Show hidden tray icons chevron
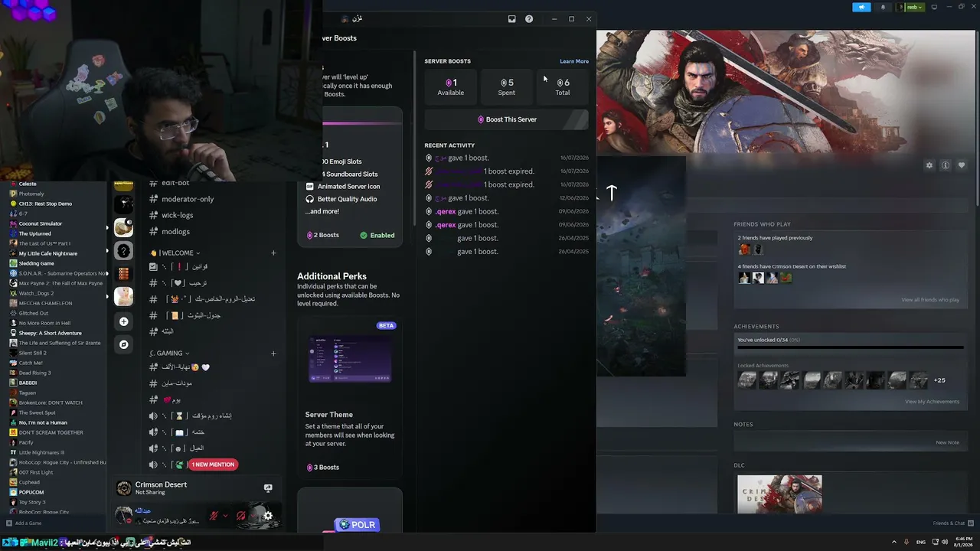This screenshot has width=980, height=551. (893, 542)
